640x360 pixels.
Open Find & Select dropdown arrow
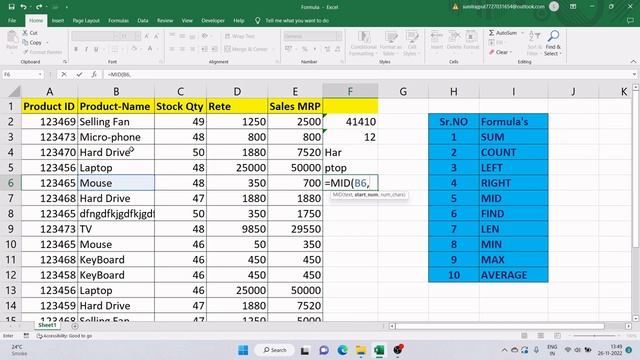561,53
